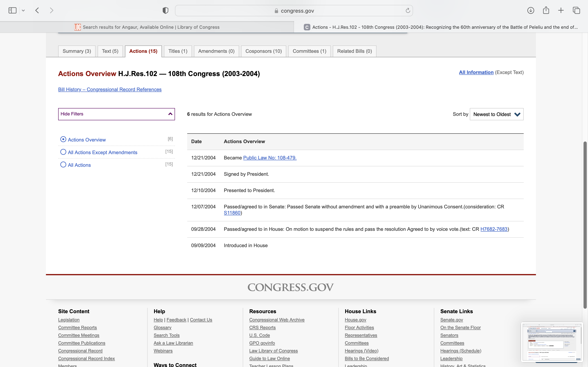The width and height of the screenshot is (588, 367).
Task: Click the Safari sidebar toggle icon
Action: click(12, 10)
